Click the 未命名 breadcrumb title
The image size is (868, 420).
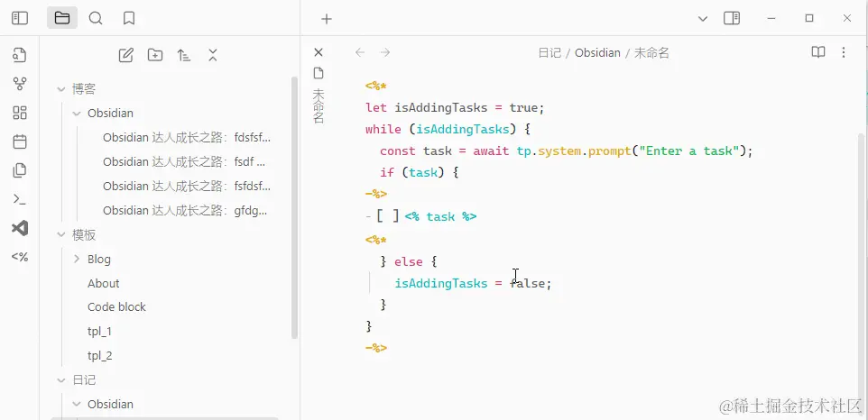pos(651,53)
